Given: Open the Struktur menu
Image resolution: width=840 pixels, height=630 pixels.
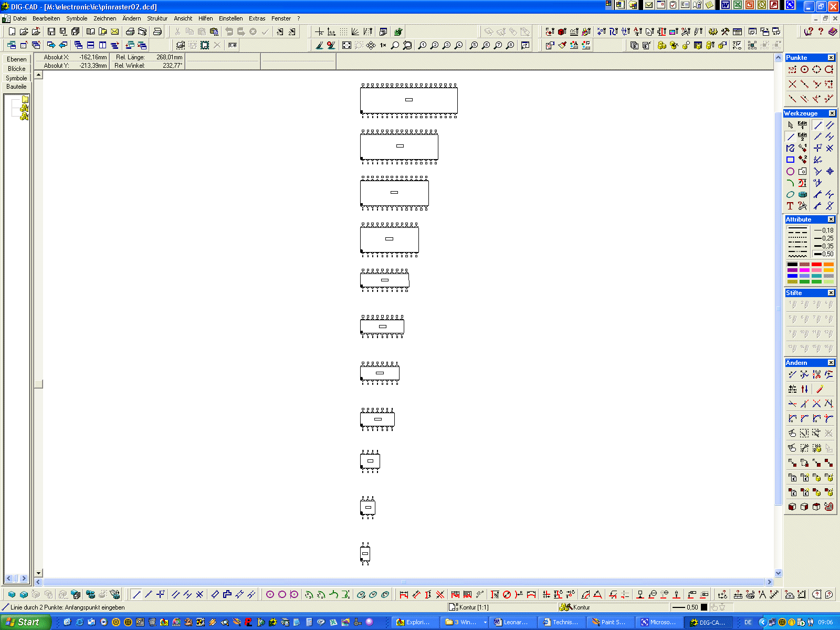Looking at the screenshot, I should point(157,18).
